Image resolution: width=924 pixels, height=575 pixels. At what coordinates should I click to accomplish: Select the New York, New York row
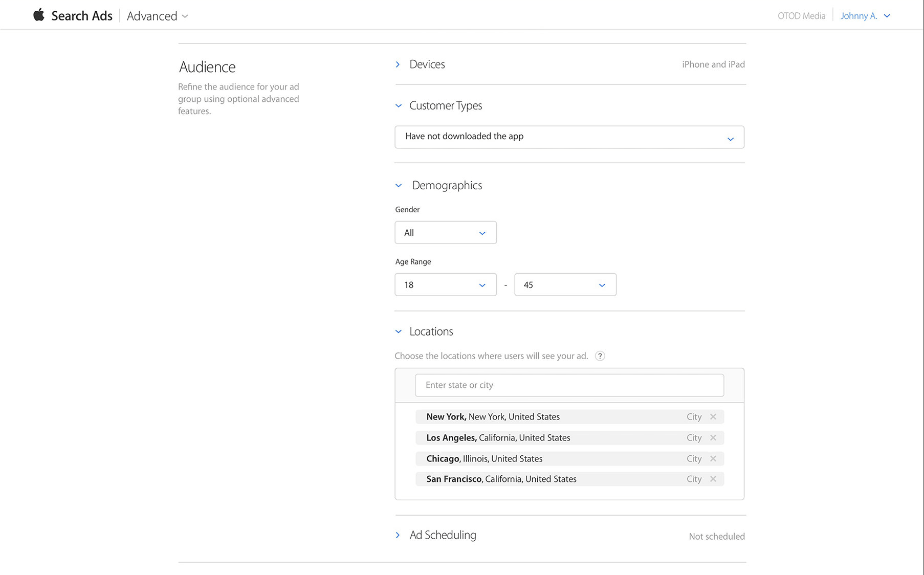pyautogui.click(x=569, y=417)
